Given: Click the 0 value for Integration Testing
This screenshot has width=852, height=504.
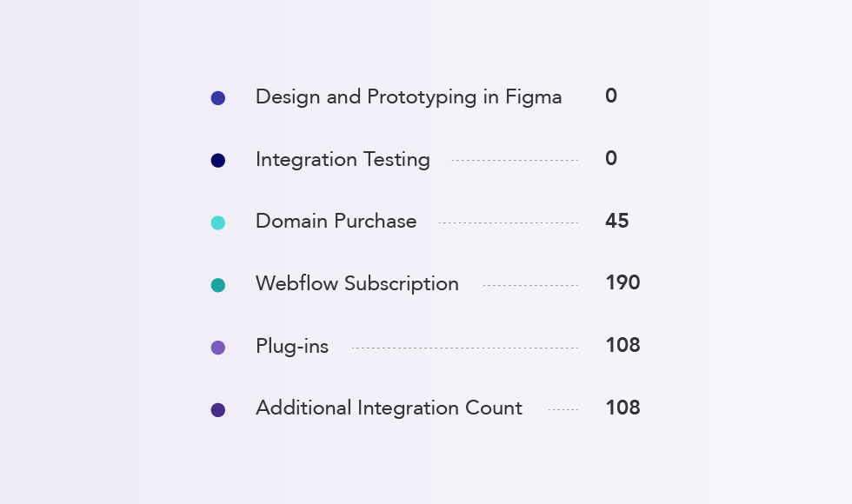Looking at the screenshot, I should coord(611,159).
